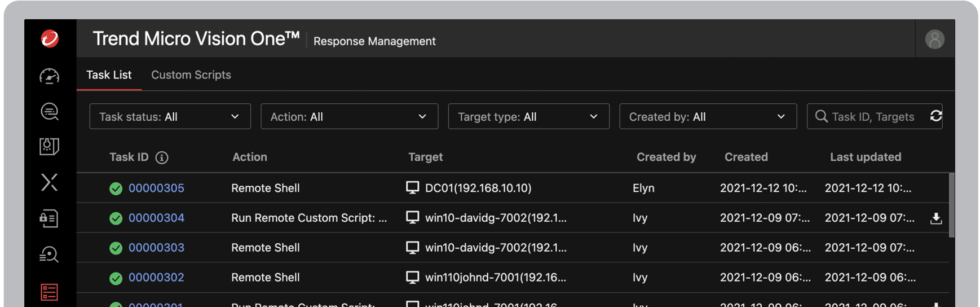The height and width of the screenshot is (307, 980).
Task: Switch to the Custom Scripts tab
Action: tap(191, 74)
